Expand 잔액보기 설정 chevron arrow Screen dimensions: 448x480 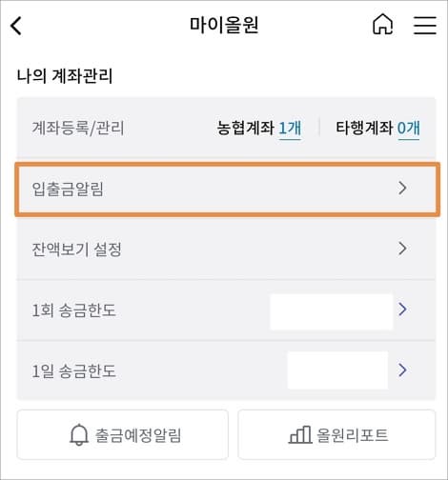[x=402, y=249]
